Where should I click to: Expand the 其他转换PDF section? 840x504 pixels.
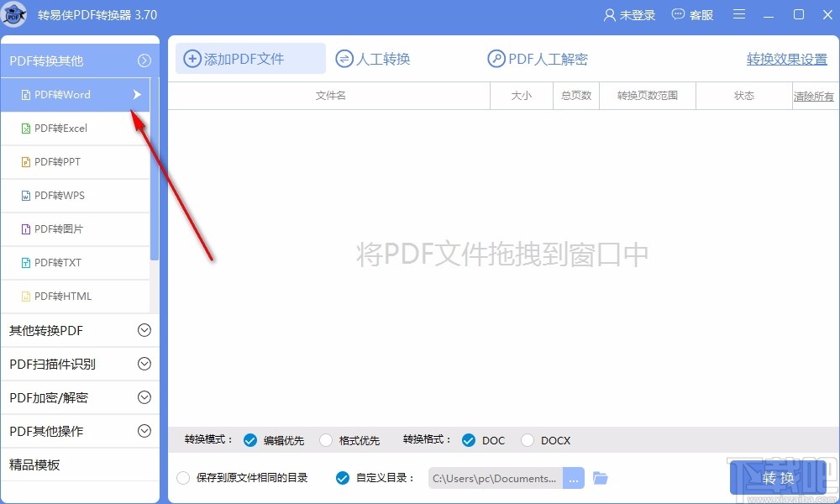click(80, 330)
